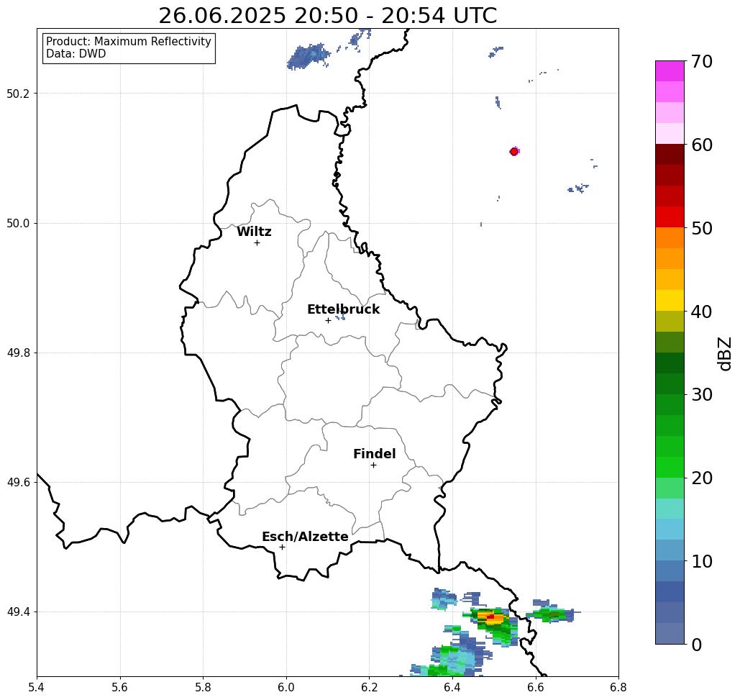This screenshot has width=740, height=700.
Task: Click the green echo band east of 6.6 longitude
Action: pyautogui.click(x=551, y=614)
